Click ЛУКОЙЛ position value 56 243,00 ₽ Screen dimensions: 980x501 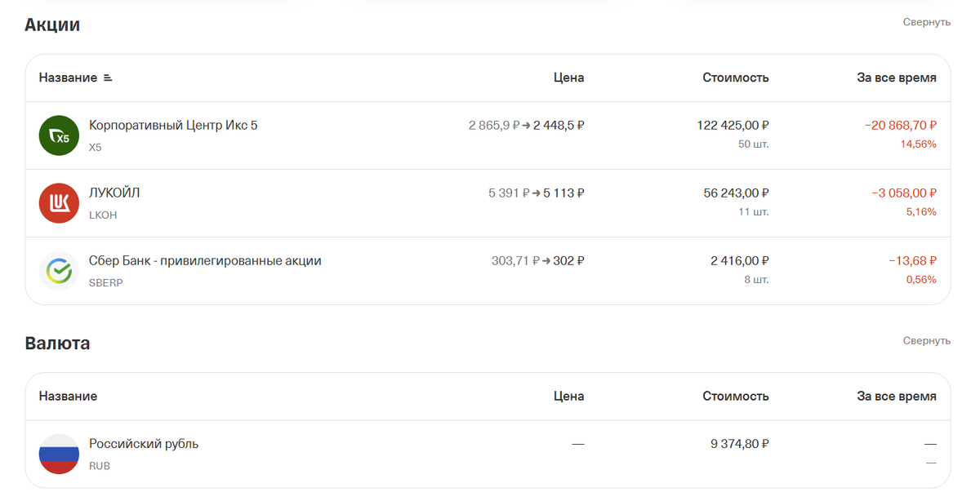pyautogui.click(x=736, y=193)
